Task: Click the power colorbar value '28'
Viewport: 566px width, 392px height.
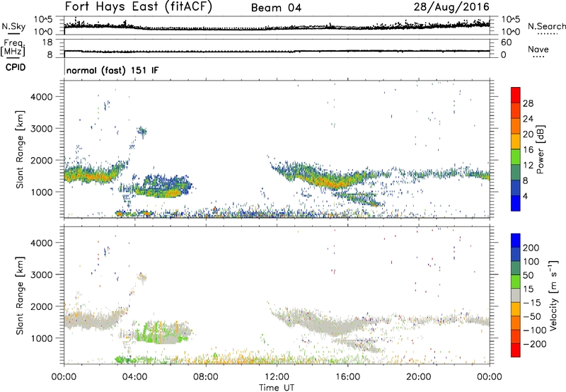Action: 528,103
